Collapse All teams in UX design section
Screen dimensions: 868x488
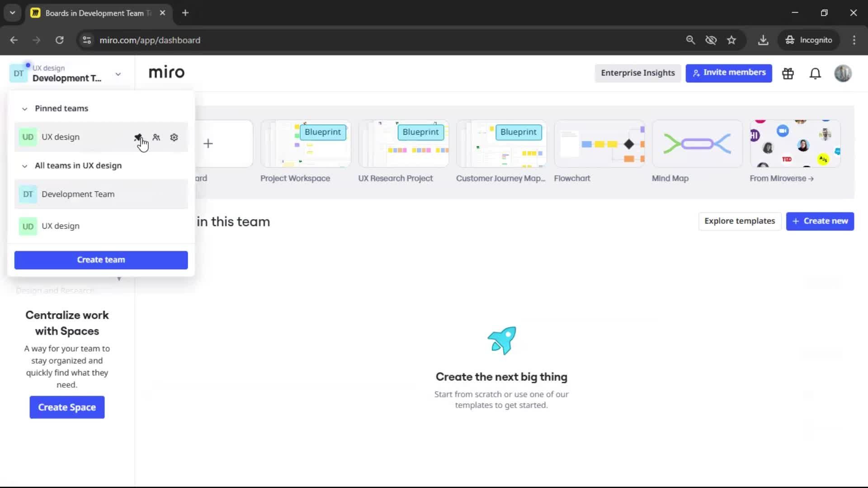(24, 166)
